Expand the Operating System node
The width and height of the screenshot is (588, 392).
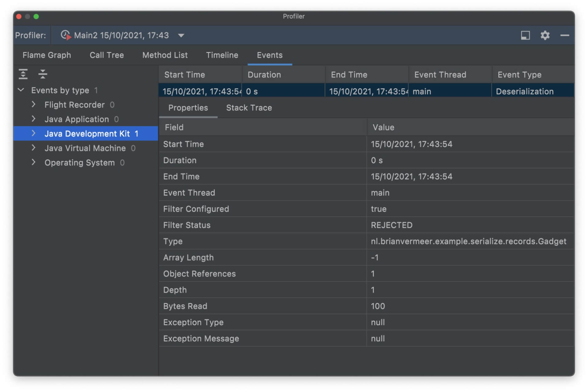[33, 162]
